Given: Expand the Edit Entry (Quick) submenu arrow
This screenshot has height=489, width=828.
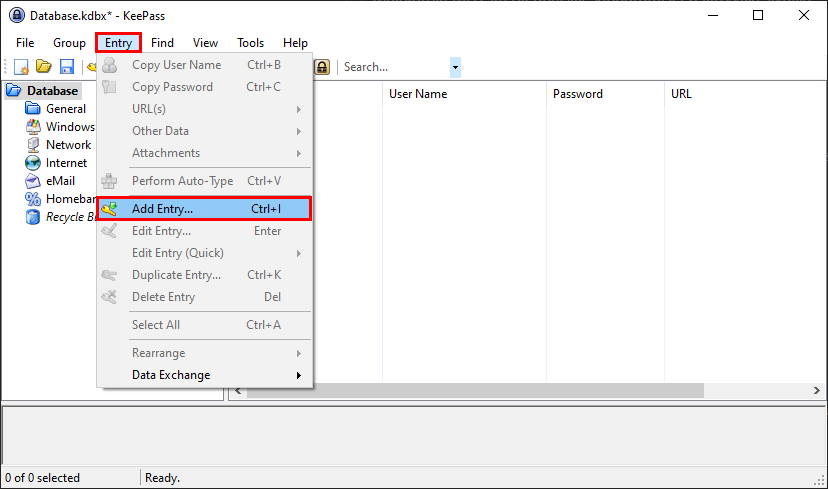Looking at the screenshot, I should coord(299,253).
